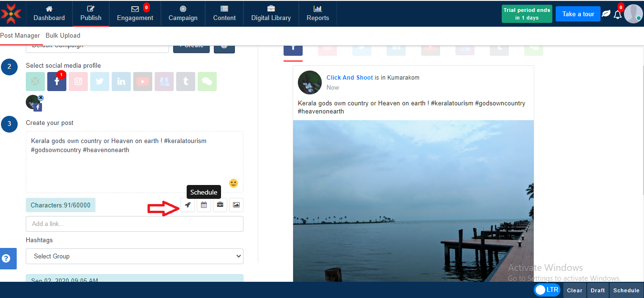The image size is (644, 298).
Task: Open the Click And Shoot page link
Action: coord(350,78)
